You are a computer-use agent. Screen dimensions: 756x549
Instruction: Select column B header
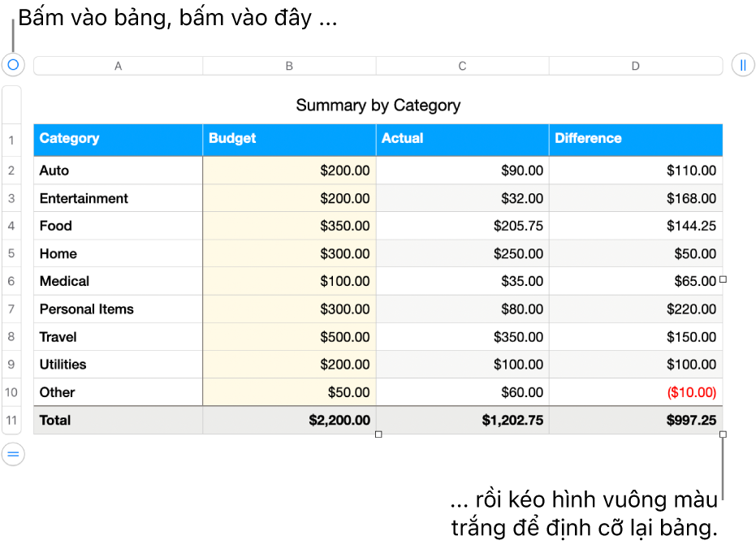289,66
